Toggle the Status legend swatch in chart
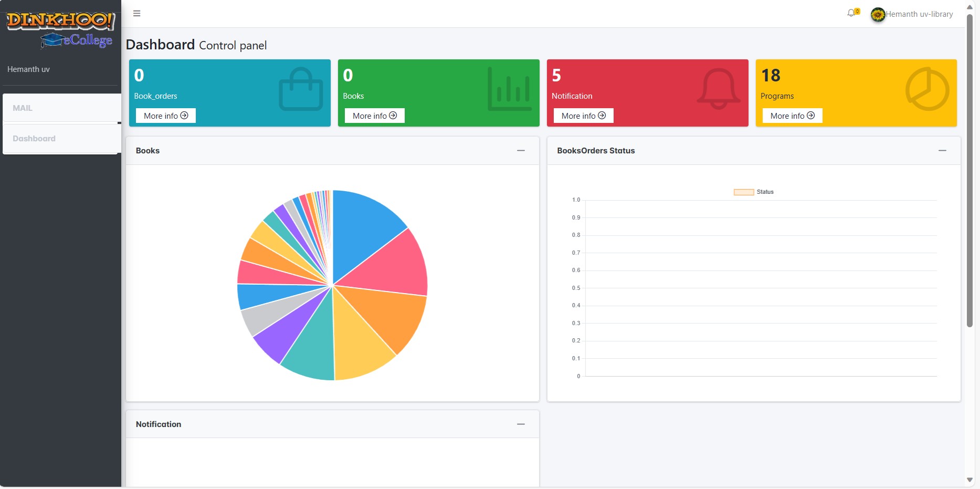The image size is (980, 489). 744,192
